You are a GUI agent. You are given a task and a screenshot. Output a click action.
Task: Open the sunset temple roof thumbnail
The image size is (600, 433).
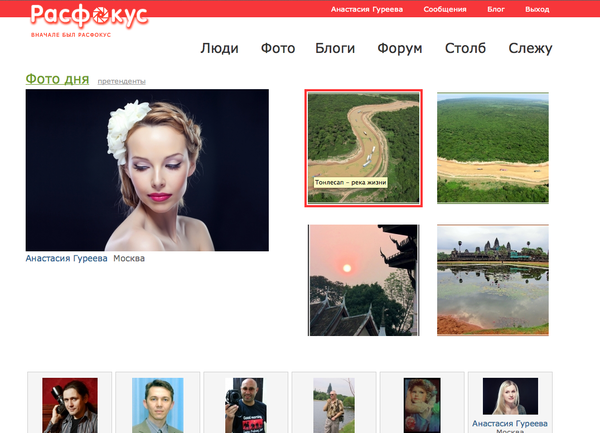(363, 279)
